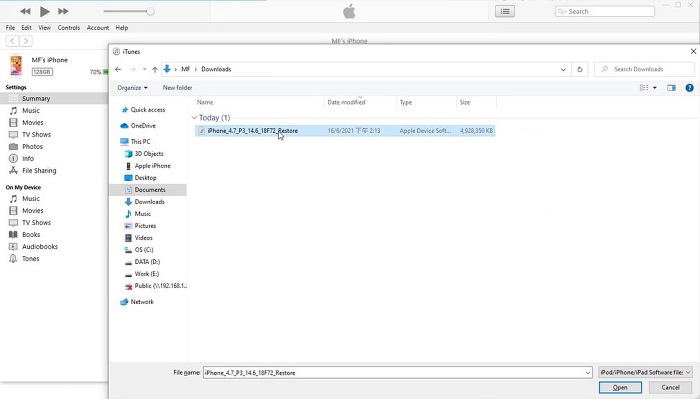Expand the Organize dropdown

point(132,88)
